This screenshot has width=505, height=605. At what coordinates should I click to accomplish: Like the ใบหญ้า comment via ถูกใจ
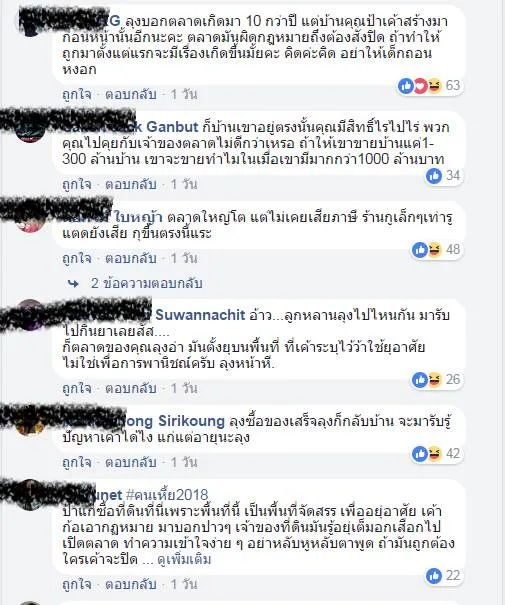point(77,258)
